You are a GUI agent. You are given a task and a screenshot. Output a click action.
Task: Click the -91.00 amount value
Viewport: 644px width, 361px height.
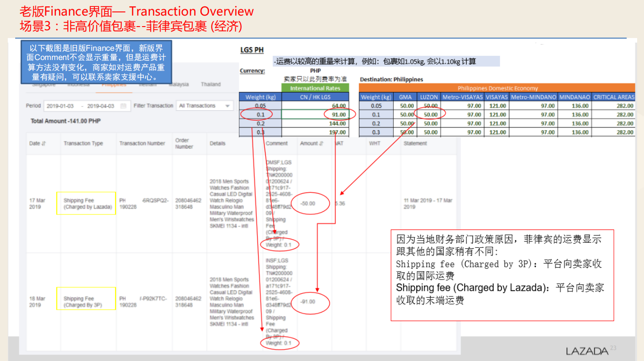(x=308, y=302)
